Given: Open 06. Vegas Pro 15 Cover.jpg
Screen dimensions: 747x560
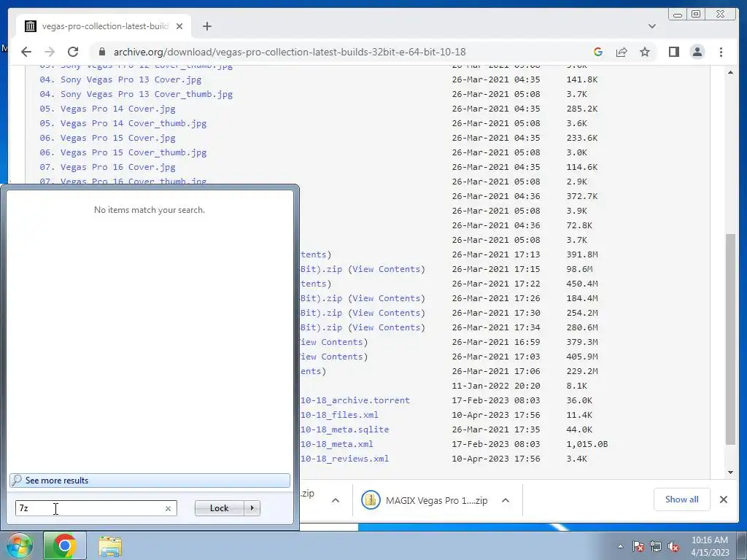Looking at the screenshot, I should click(108, 138).
